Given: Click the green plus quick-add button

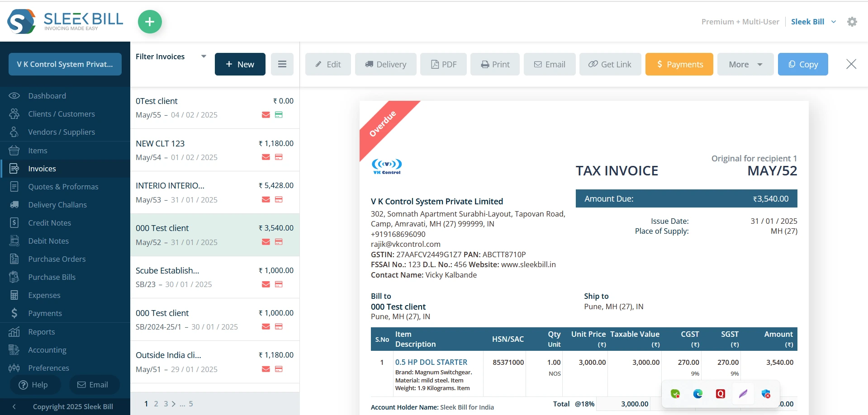Looking at the screenshot, I should (x=150, y=22).
